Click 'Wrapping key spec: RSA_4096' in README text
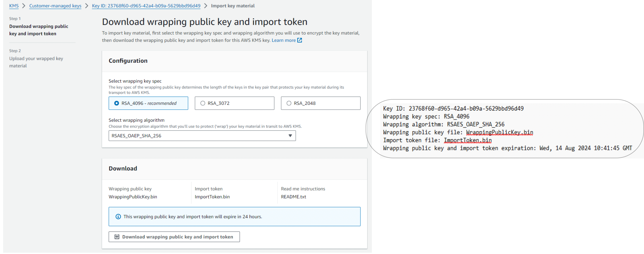This screenshot has height=254, width=644. pos(426,117)
